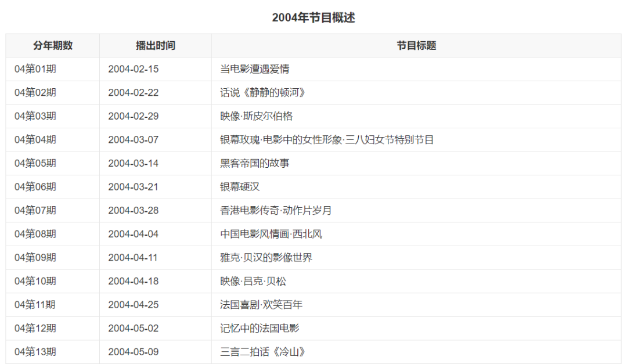Click the title 银幕玫瑰·电影中的女性形象
Screen dimensions: 627x364
click(281, 139)
